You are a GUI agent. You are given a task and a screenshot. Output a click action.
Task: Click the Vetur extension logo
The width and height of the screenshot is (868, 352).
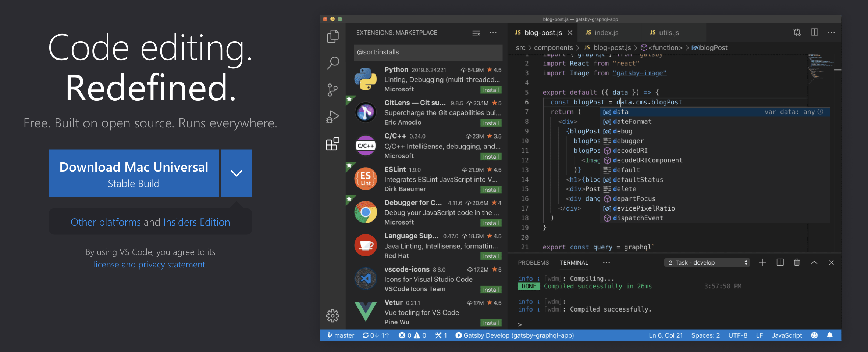(366, 312)
